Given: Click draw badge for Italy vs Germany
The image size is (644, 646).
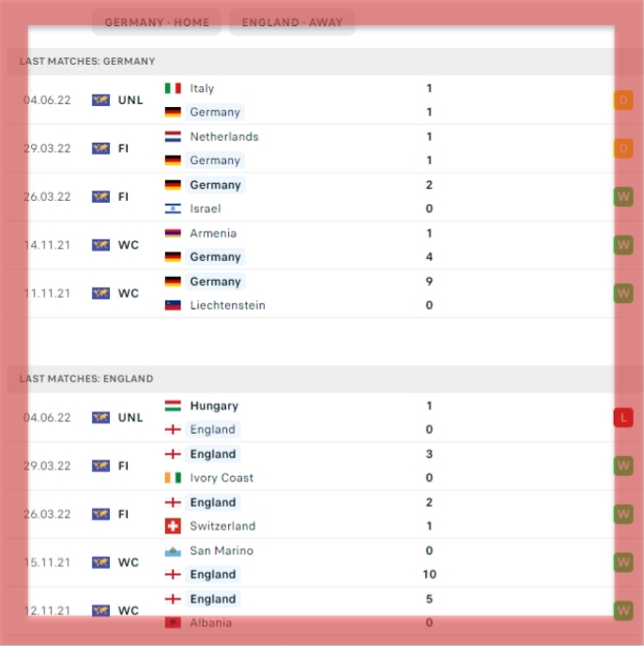Looking at the screenshot, I should (623, 100).
